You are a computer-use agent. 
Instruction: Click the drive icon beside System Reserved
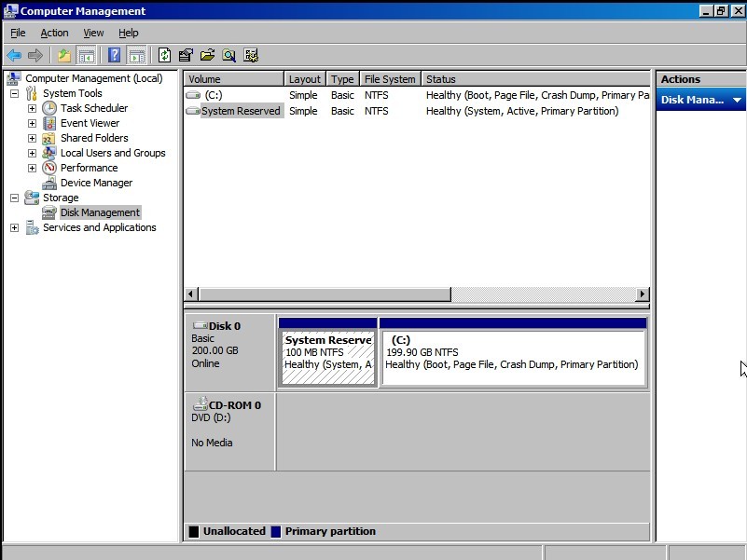pos(193,111)
